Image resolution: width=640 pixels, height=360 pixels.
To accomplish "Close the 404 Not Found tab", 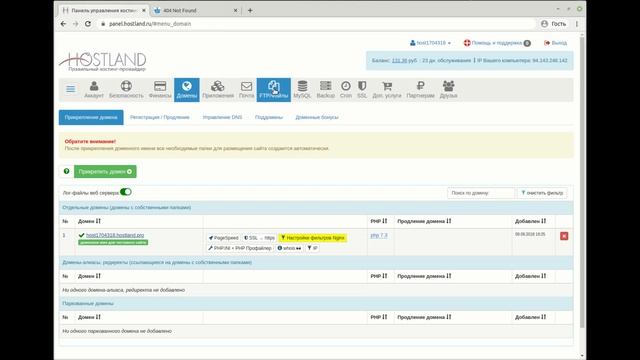I will click(236, 10).
